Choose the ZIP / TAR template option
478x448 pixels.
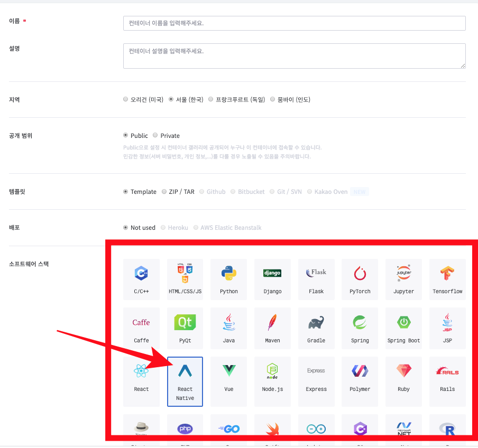(x=164, y=191)
